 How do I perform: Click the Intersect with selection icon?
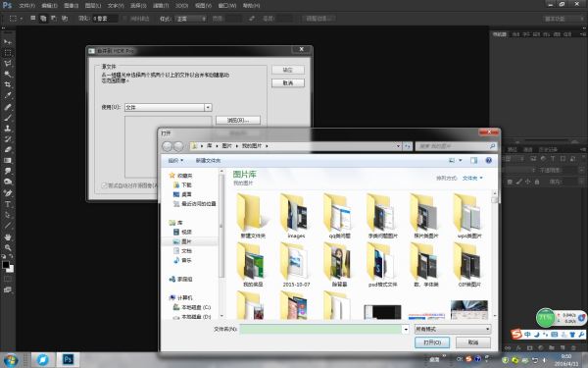coord(65,18)
